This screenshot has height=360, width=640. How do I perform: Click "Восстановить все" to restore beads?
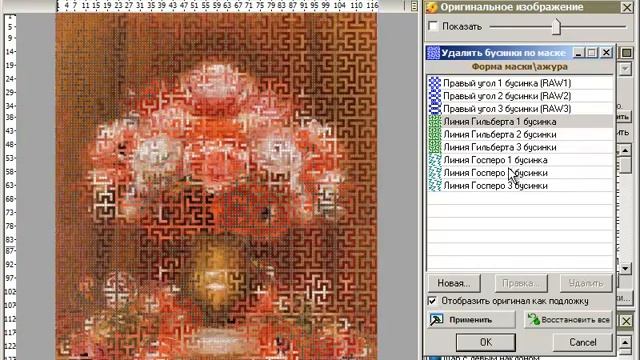[569, 320]
